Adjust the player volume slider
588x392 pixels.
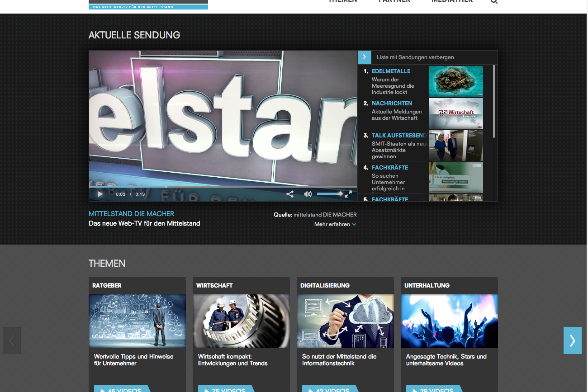(329, 194)
